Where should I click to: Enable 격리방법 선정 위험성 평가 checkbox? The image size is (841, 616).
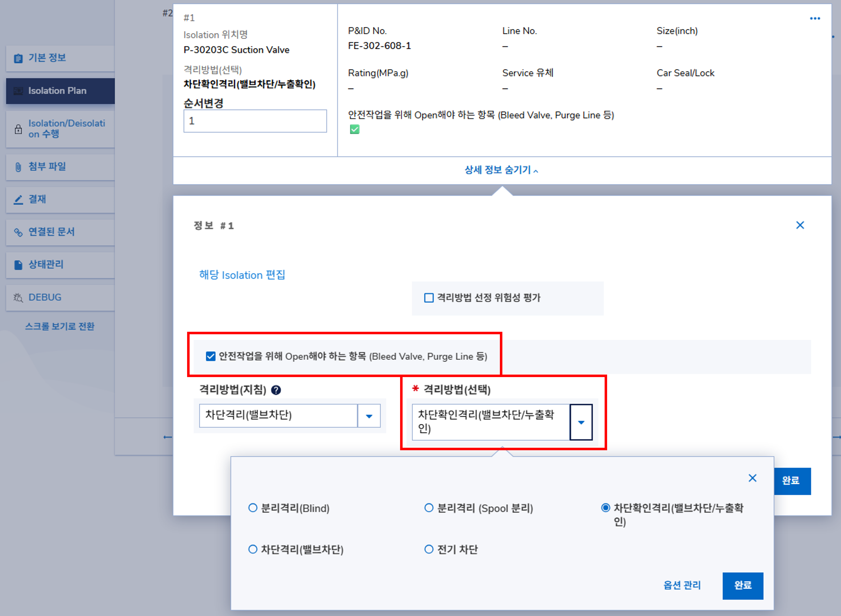tap(429, 298)
